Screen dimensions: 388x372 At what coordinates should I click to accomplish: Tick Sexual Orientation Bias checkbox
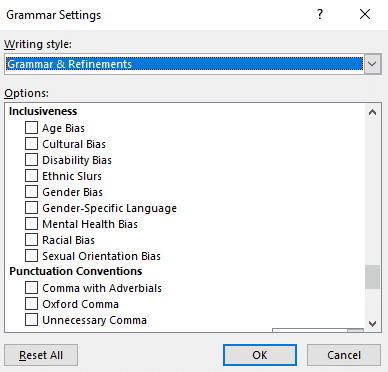point(31,256)
